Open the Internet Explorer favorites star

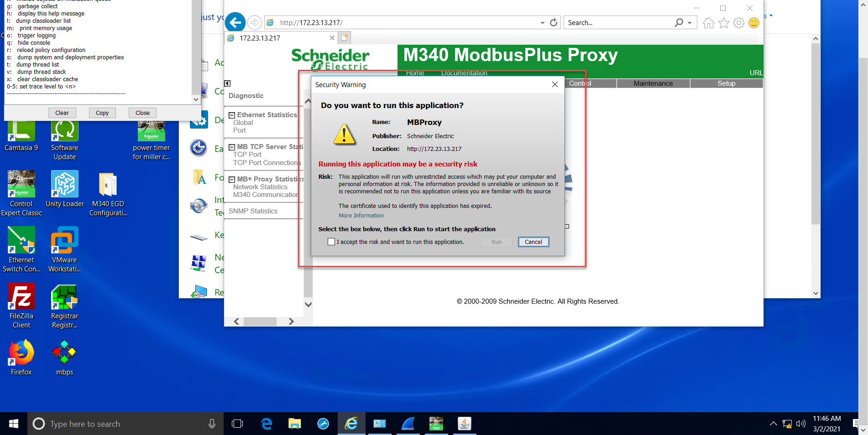723,23
